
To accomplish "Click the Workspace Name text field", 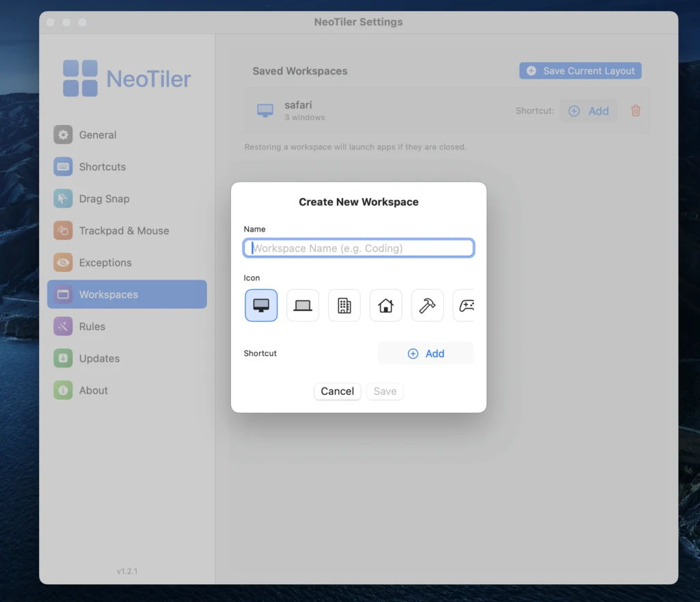I will [358, 248].
